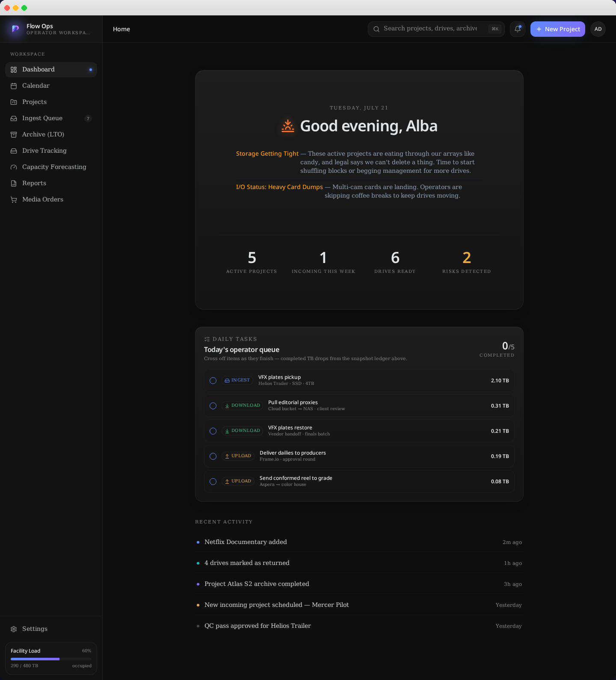Click the Ingest Queue inbox icon

(14, 118)
